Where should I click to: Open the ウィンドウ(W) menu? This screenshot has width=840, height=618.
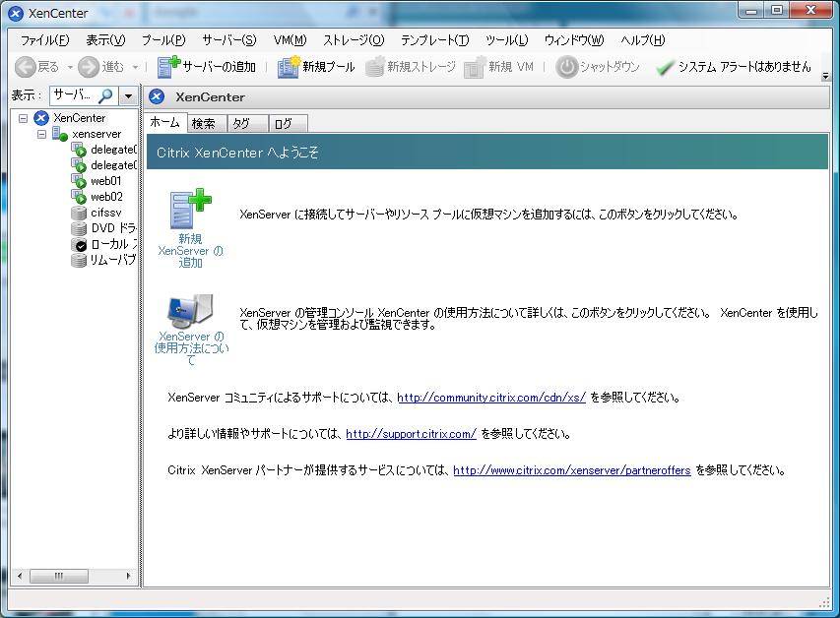[574, 40]
